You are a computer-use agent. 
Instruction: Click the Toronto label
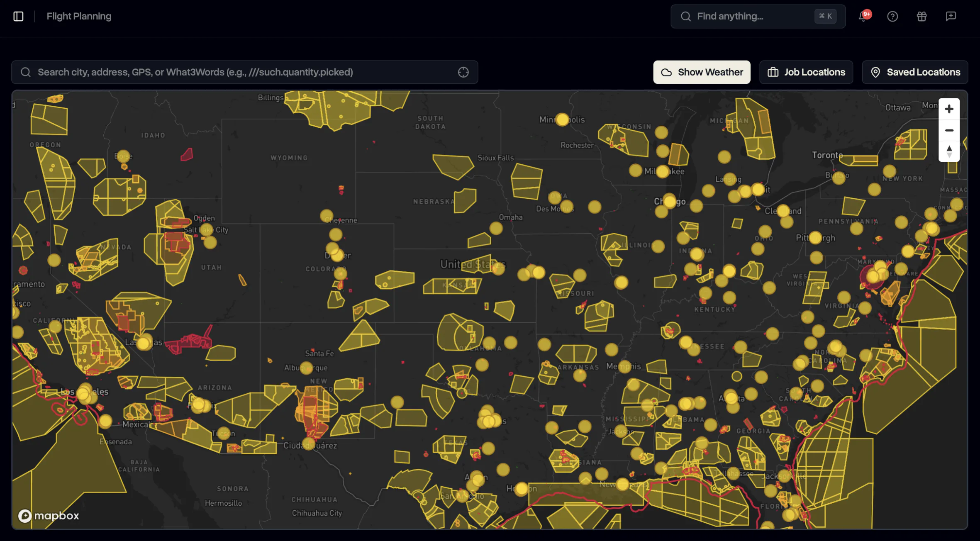[x=827, y=155]
